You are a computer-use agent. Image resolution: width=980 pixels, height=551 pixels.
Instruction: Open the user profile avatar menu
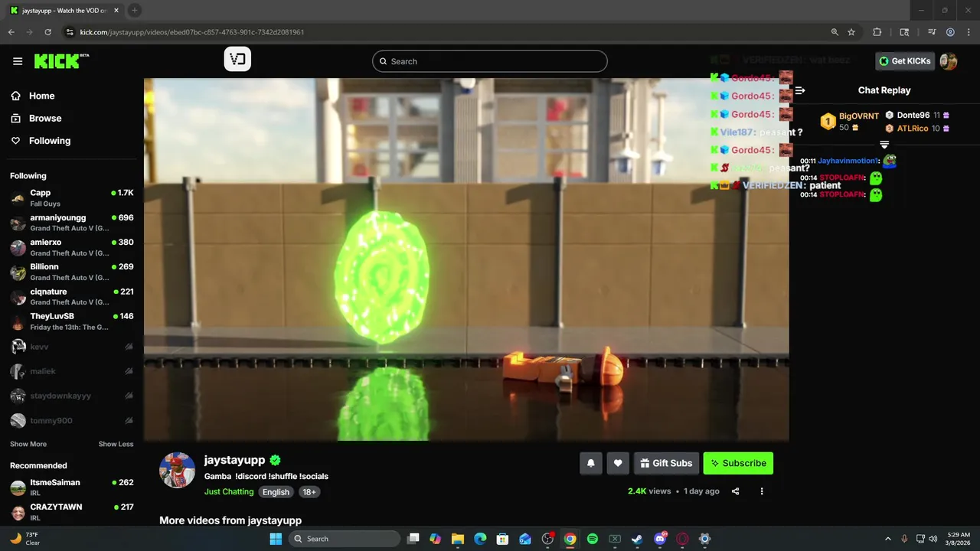pyautogui.click(x=949, y=61)
